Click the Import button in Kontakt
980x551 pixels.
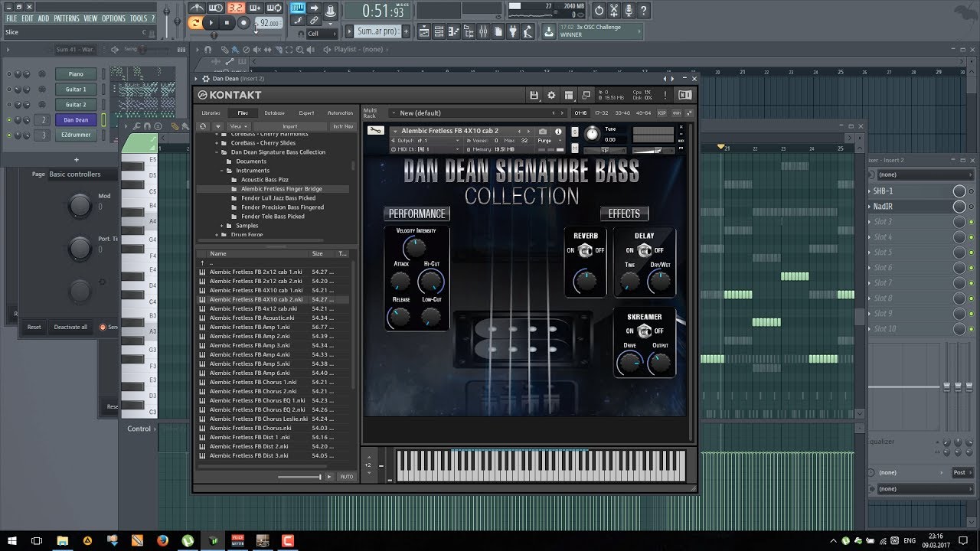pyautogui.click(x=290, y=126)
